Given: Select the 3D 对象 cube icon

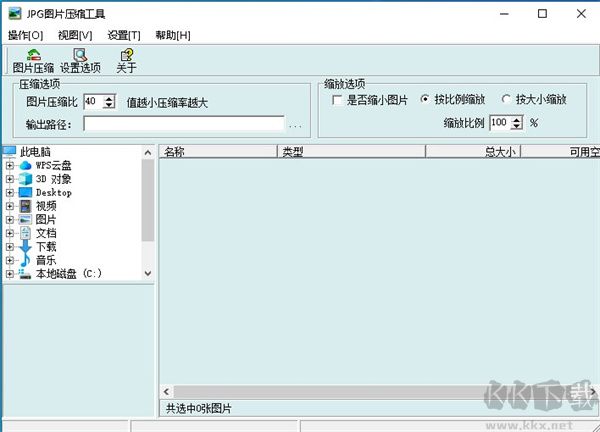Looking at the screenshot, I should click(25, 179).
